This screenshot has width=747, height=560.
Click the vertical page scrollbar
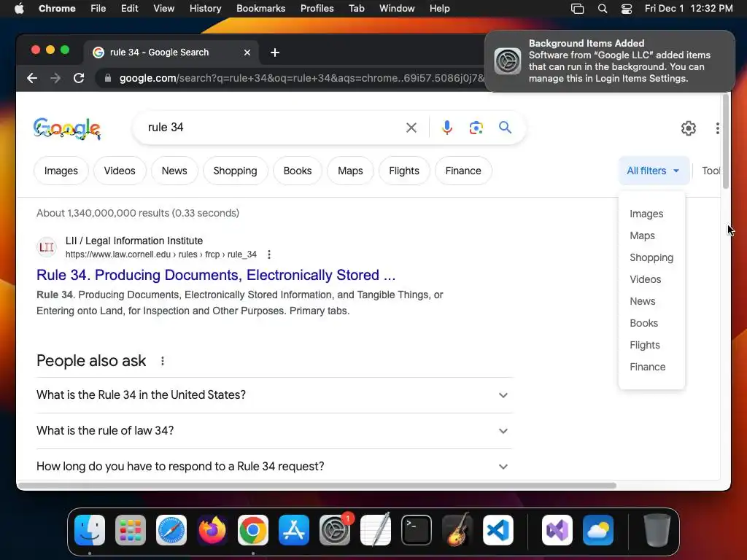click(x=726, y=141)
